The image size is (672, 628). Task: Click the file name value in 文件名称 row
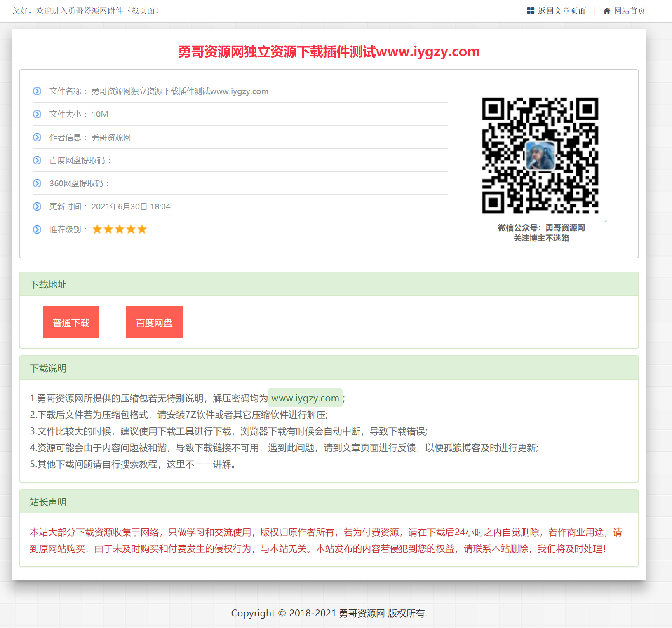tap(180, 91)
